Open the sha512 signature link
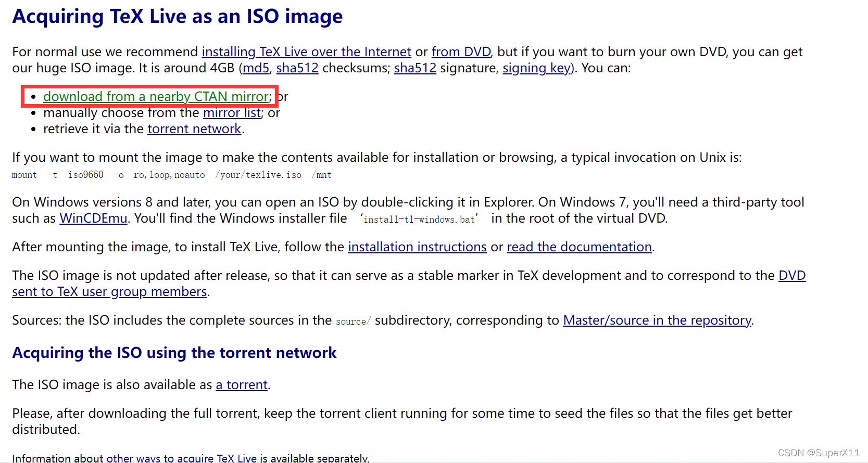The height and width of the screenshot is (463, 868). click(x=415, y=68)
